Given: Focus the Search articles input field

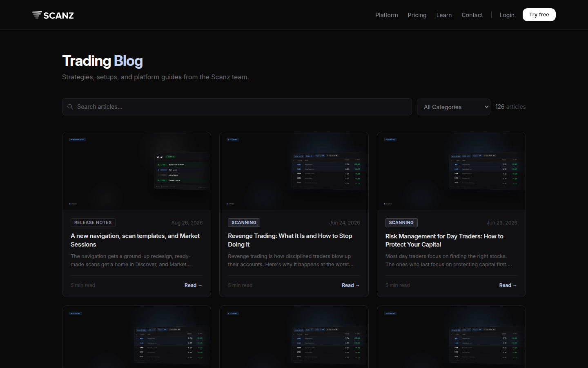Looking at the screenshot, I should 237,107.
